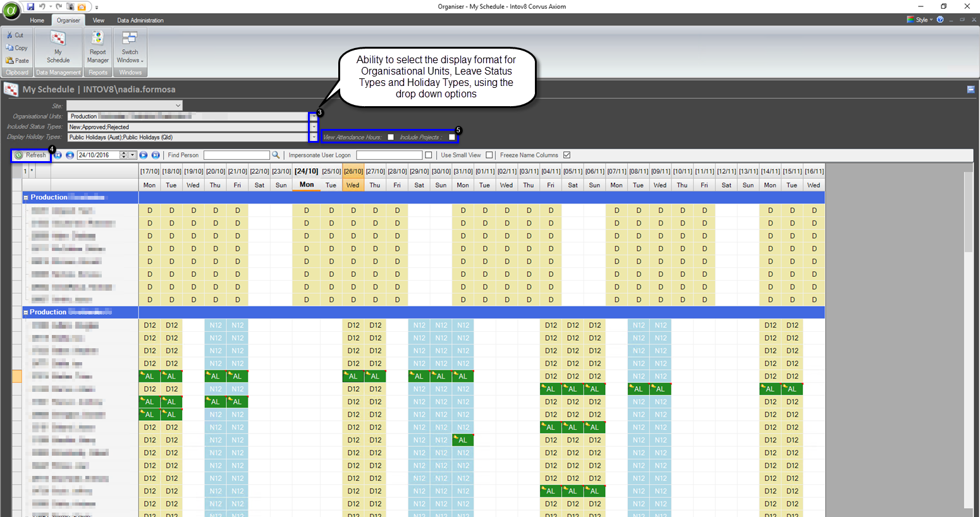Click the panel minimize icon at right of header
980x517 pixels.
pyautogui.click(x=971, y=90)
